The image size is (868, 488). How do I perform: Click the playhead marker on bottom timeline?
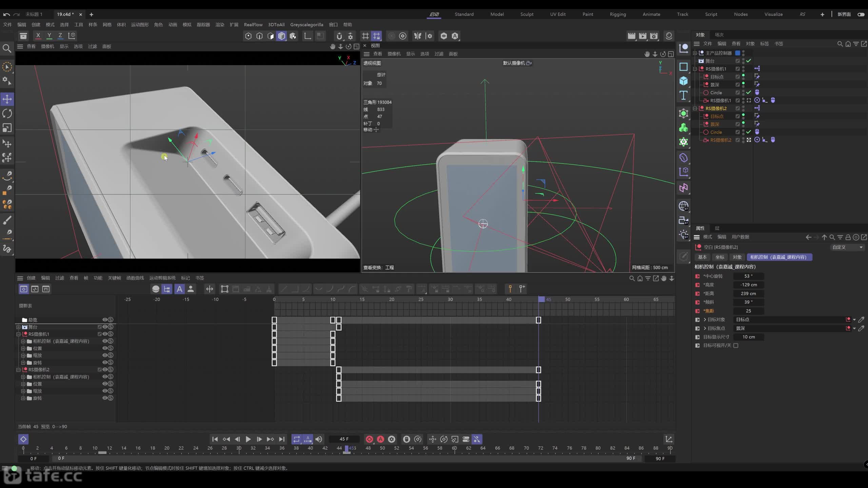[x=347, y=449]
